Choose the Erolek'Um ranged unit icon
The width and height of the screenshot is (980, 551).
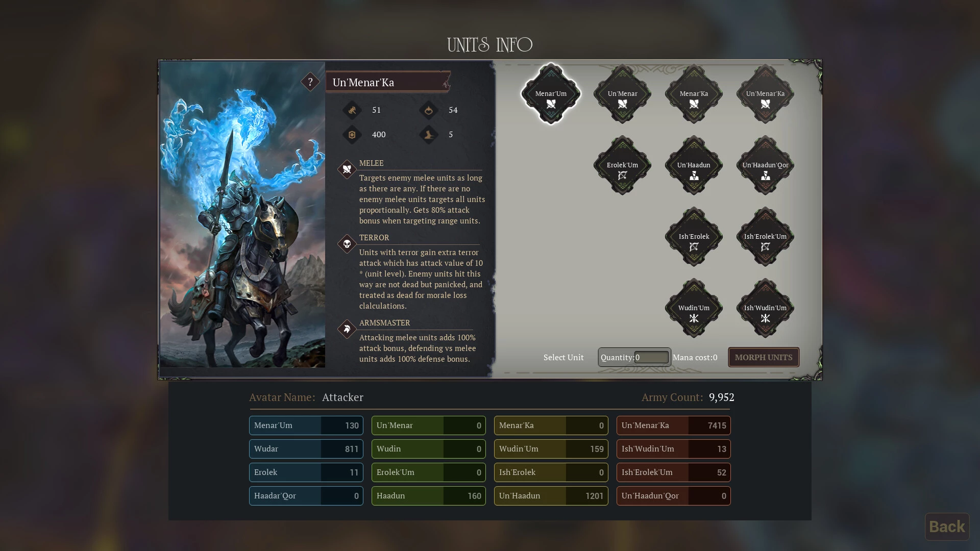[622, 165]
